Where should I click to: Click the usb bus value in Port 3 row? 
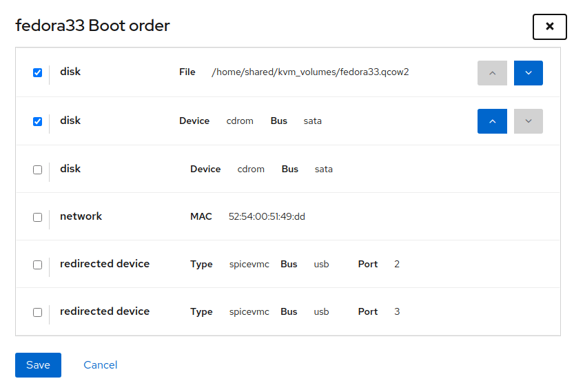(x=321, y=312)
